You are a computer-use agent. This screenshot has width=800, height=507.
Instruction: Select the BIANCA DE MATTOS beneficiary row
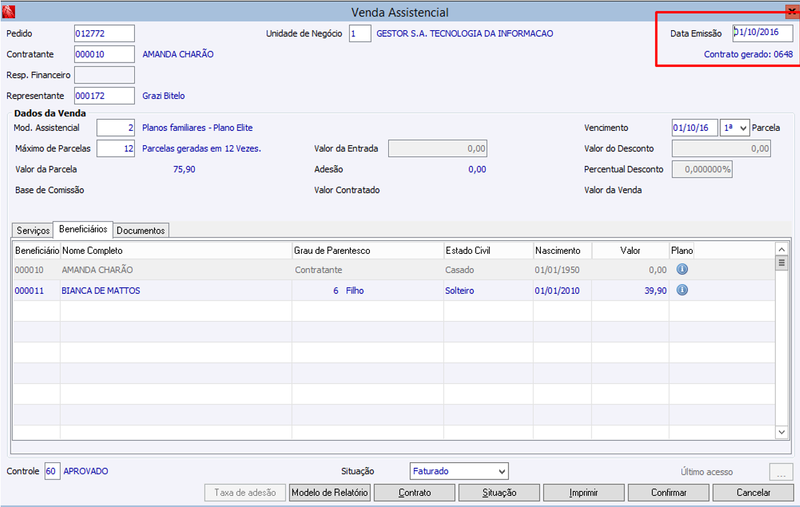point(393,291)
